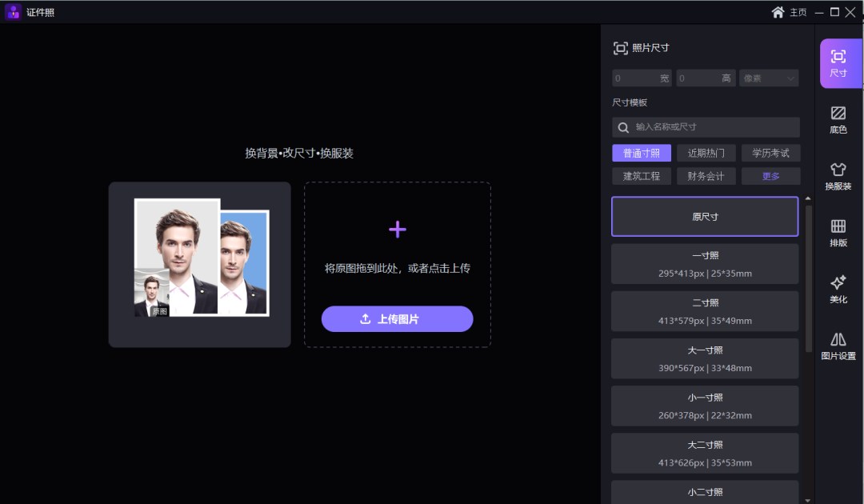
Task: Select the 原尺寸 size template
Action: pyautogui.click(x=705, y=216)
